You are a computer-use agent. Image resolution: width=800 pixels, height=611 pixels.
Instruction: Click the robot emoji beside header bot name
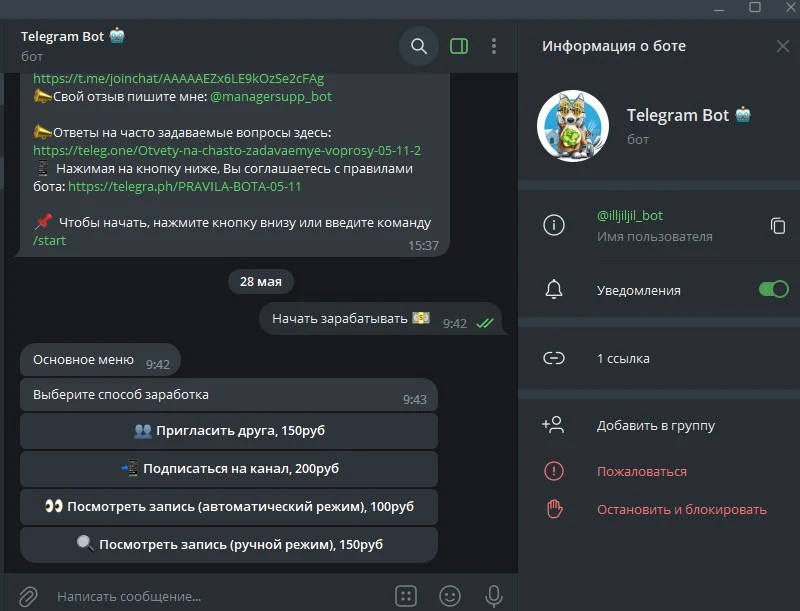pos(117,36)
